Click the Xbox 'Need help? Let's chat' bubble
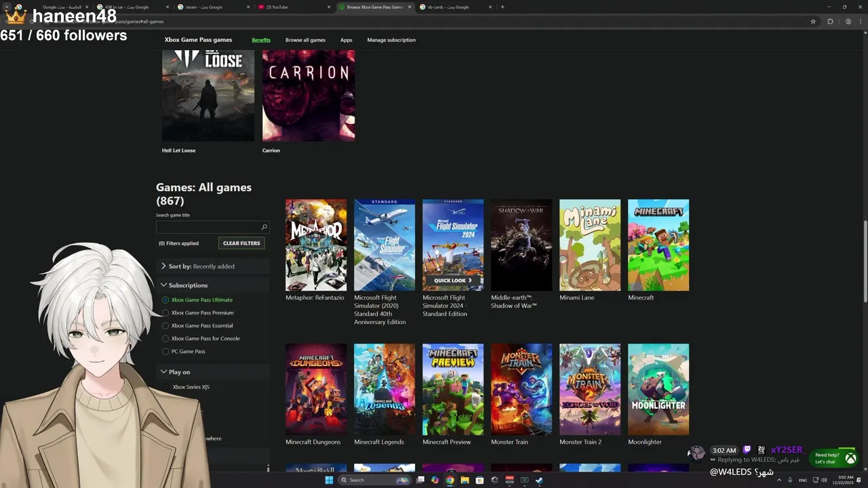The width and height of the screenshot is (868, 488). [835, 458]
